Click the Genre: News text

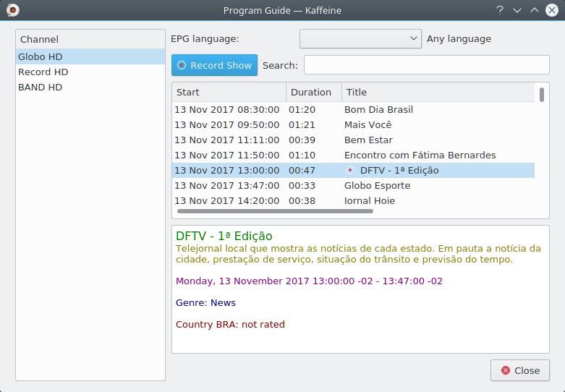[x=205, y=302]
